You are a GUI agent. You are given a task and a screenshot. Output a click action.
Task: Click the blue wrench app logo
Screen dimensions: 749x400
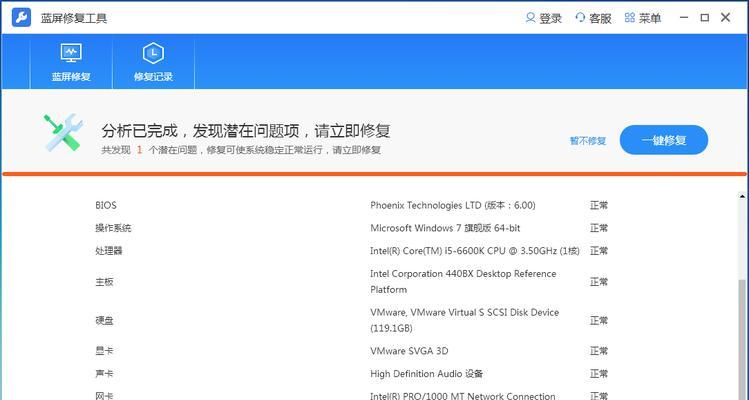[21, 18]
